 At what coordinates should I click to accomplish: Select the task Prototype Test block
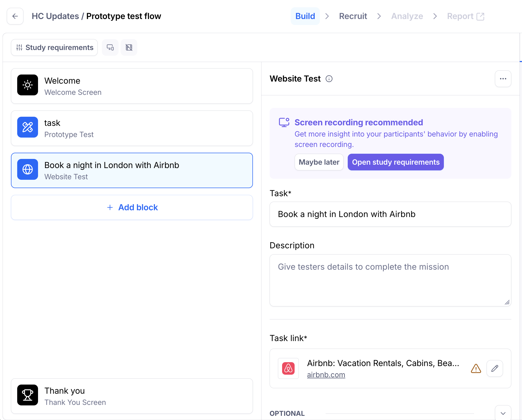(x=132, y=128)
